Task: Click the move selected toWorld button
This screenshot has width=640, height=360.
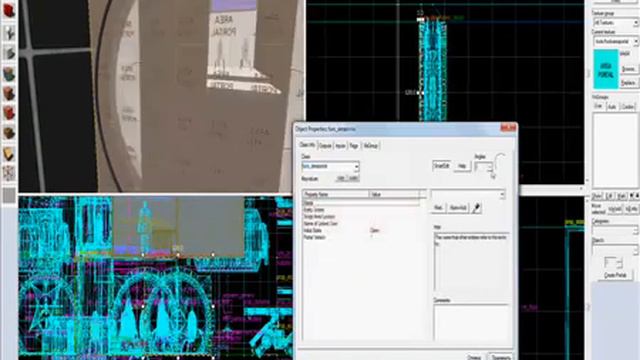Action: [614, 209]
